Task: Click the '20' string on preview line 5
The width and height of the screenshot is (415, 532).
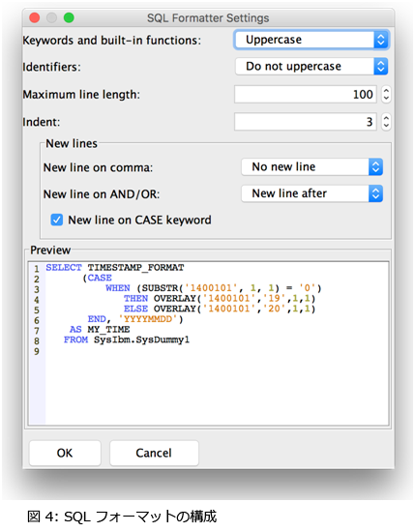Action: (274, 309)
